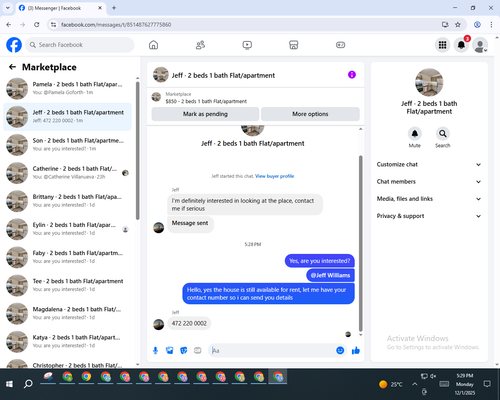Open Windows taskbar search

(x=28, y=384)
